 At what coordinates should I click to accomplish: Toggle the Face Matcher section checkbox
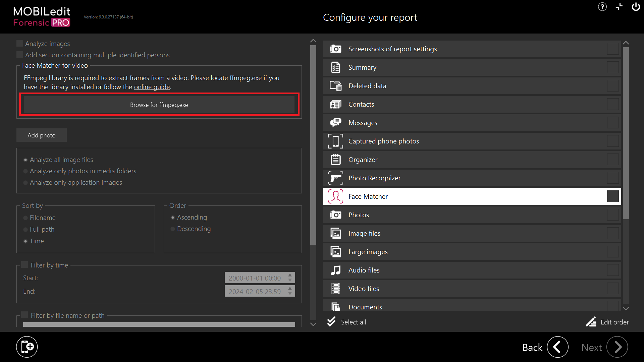(612, 196)
